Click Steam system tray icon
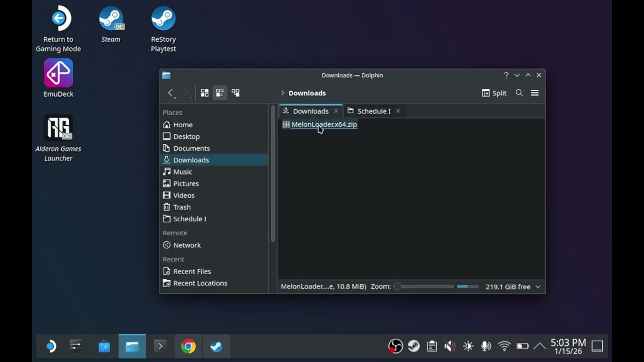The image size is (644, 362). point(414,346)
